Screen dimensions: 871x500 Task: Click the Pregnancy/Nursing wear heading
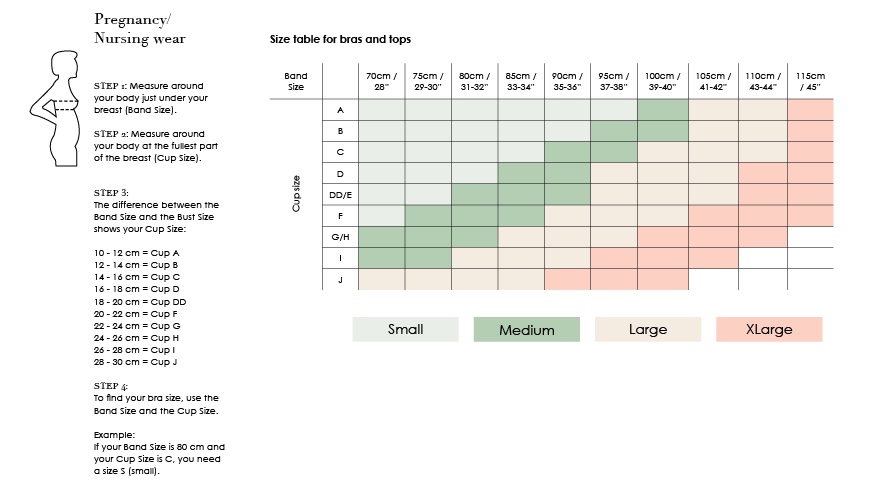(139, 29)
